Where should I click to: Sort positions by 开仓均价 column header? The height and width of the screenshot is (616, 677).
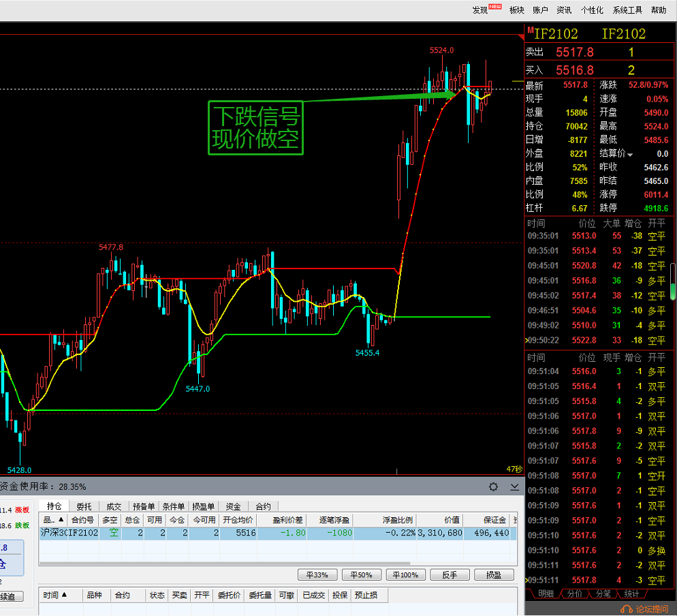(238, 520)
